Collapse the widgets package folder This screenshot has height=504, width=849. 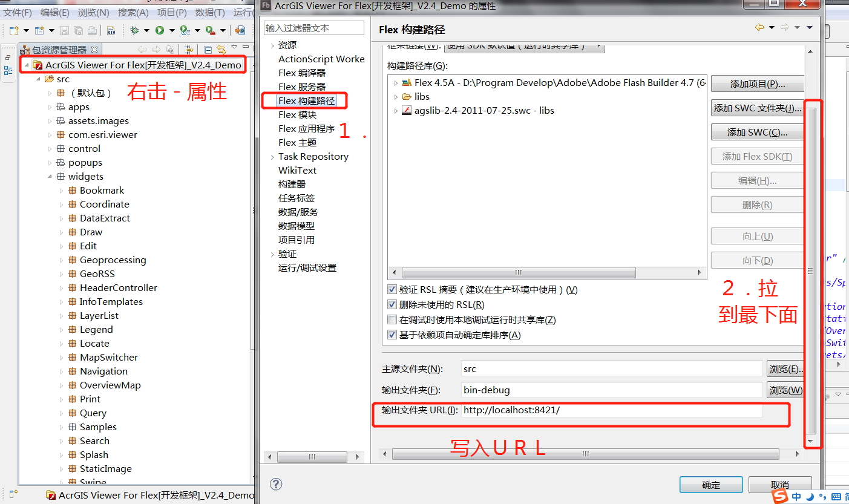point(50,177)
